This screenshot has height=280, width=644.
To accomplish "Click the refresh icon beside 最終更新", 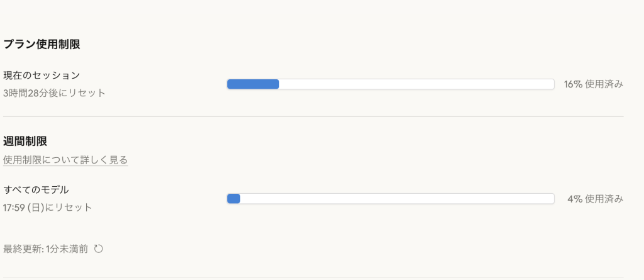I will [98, 249].
